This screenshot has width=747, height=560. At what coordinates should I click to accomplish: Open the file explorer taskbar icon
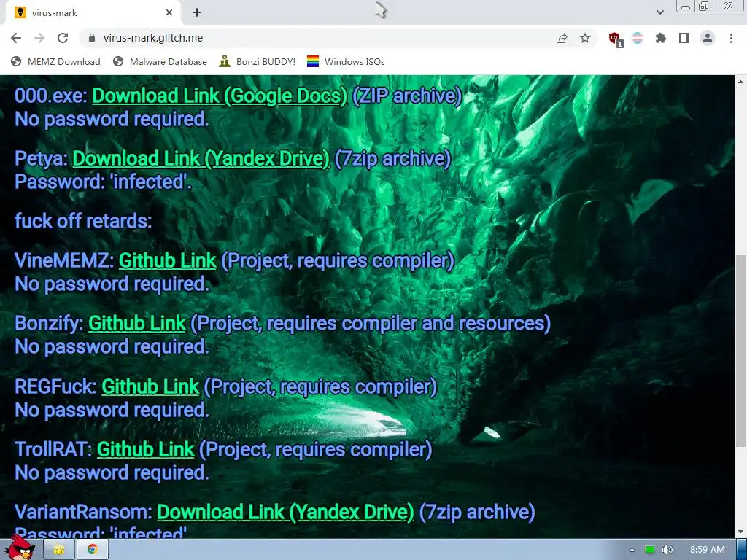coord(59,550)
